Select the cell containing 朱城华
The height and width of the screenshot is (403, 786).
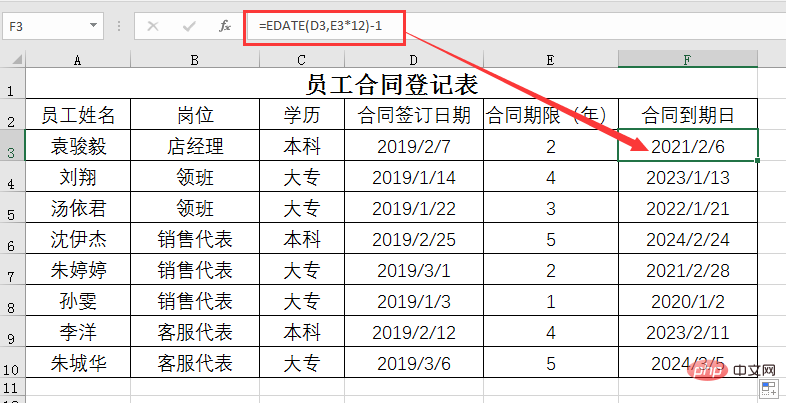[x=78, y=362]
